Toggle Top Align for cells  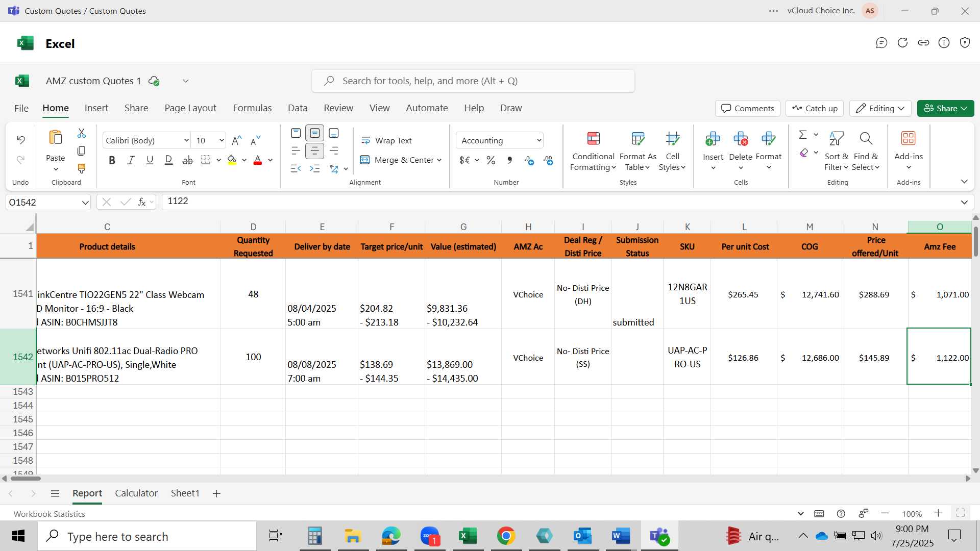point(296,133)
